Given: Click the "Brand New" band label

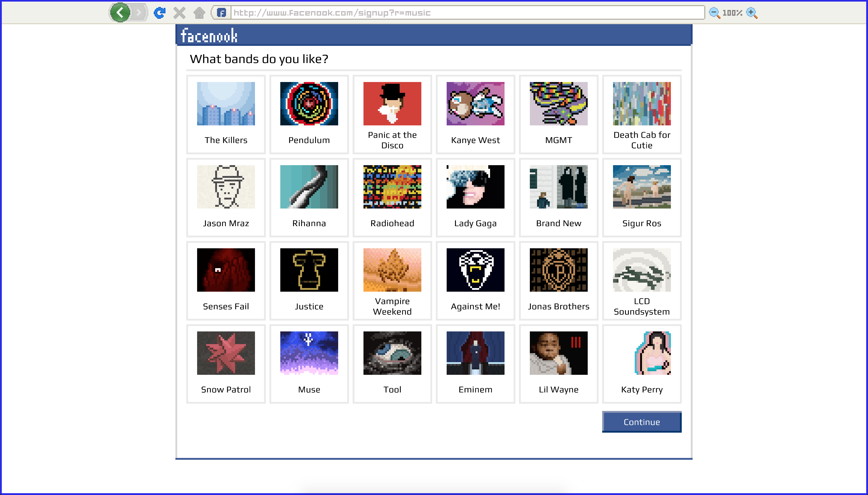Looking at the screenshot, I should click(559, 223).
